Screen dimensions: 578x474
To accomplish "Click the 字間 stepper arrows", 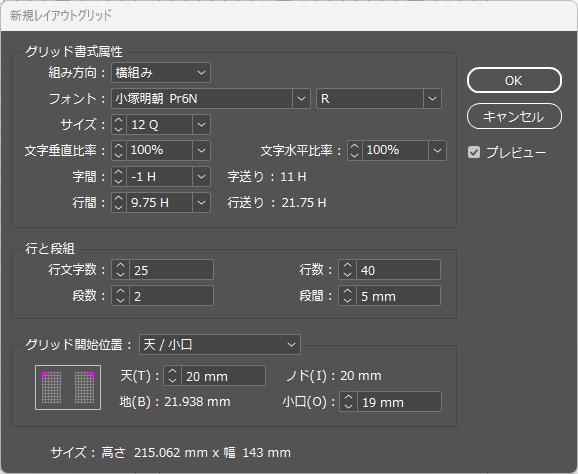I will point(119,177).
